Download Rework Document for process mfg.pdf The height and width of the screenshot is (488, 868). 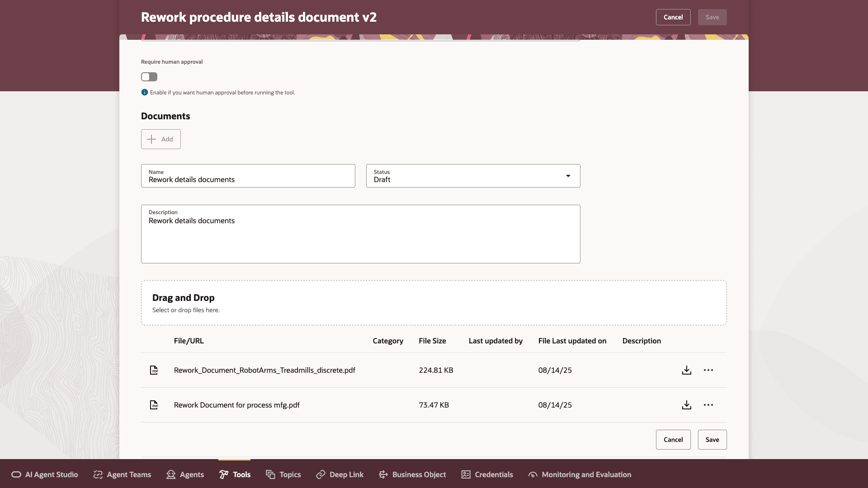point(687,405)
